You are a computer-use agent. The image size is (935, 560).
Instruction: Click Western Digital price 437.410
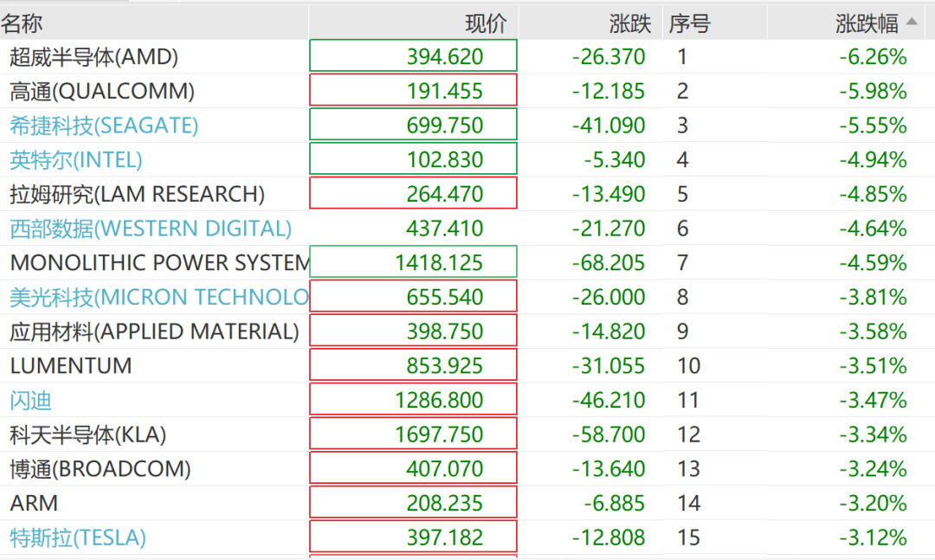pyautogui.click(x=445, y=229)
